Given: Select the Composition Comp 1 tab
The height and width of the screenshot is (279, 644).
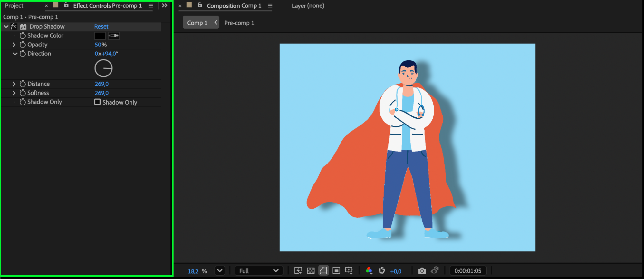Looking at the screenshot, I should 234,6.
